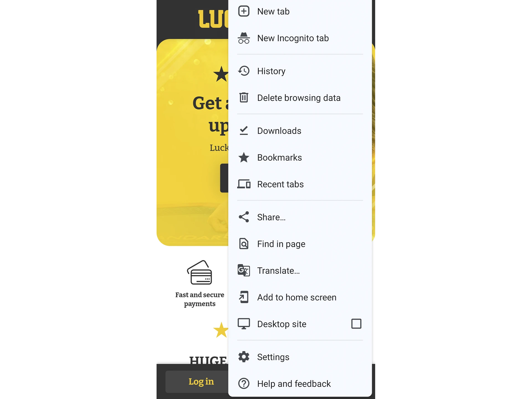Click Add to home screen
This screenshot has height=399, width=532.
[x=296, y=297]
